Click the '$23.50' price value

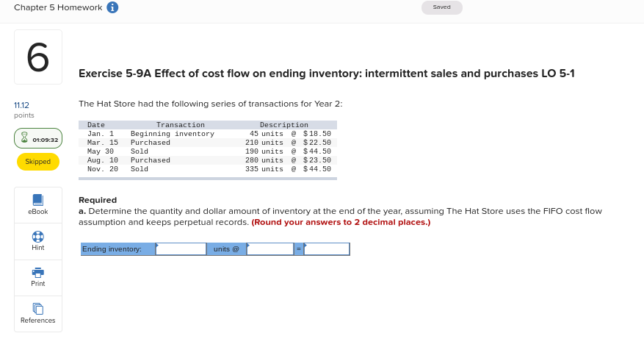317,160
